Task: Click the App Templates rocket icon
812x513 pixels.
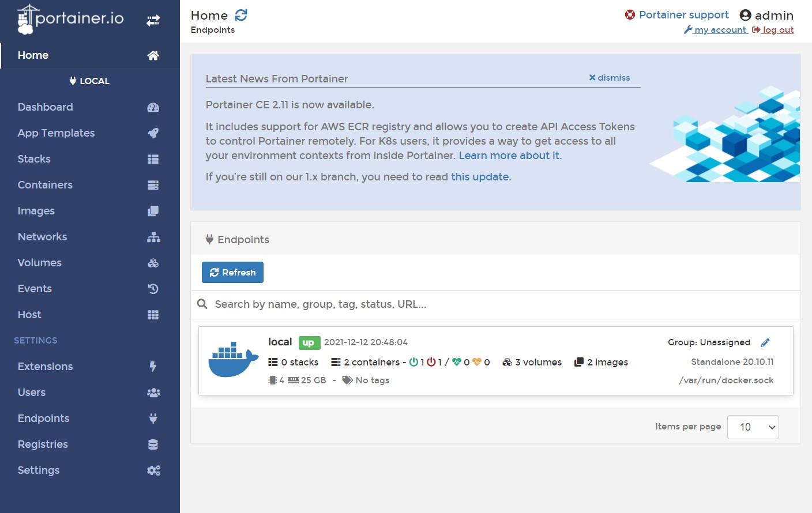Action: (x=153, y=133)
